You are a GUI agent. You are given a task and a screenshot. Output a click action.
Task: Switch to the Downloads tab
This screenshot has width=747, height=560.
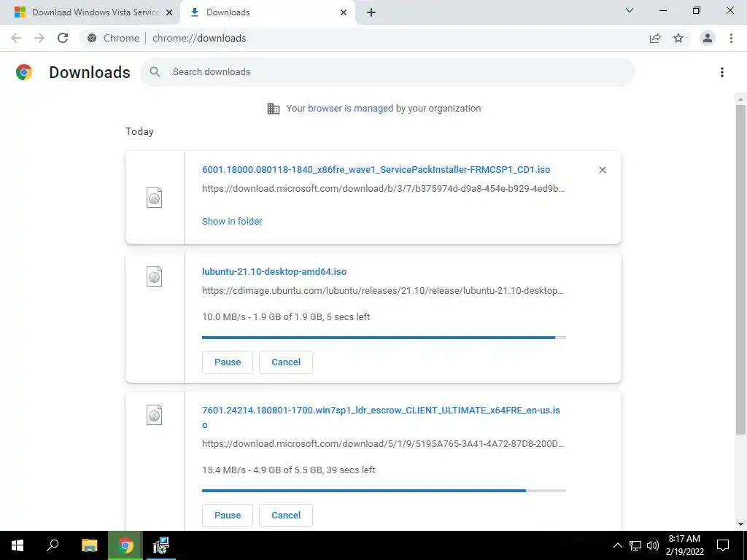tap(267, 12)
